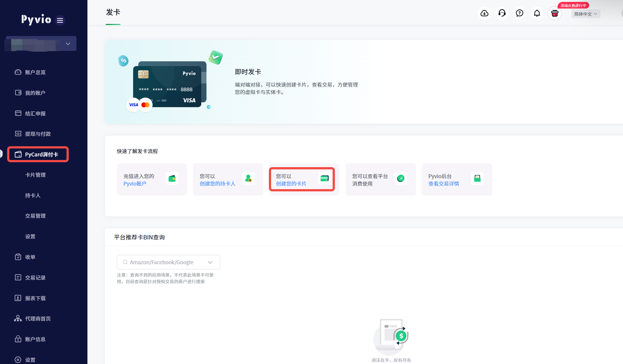Open 卡片管理 submenu item
Viewport: 623px width, 364px height.
(35, 175)
